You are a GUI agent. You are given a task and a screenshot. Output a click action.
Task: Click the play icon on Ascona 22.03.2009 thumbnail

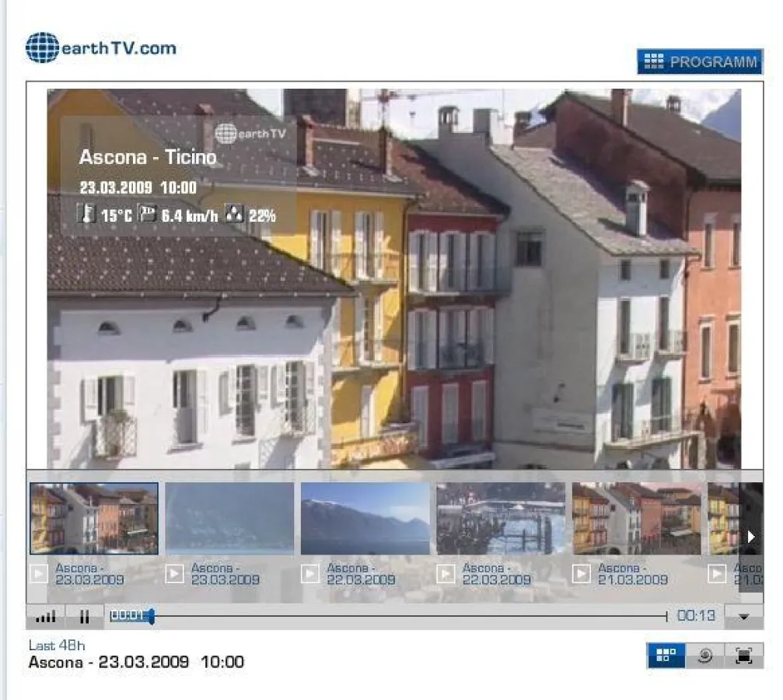coord(309,573)
